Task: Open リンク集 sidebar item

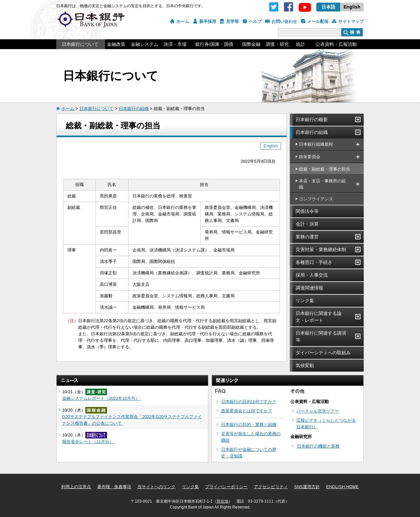Action: point(327,301)
